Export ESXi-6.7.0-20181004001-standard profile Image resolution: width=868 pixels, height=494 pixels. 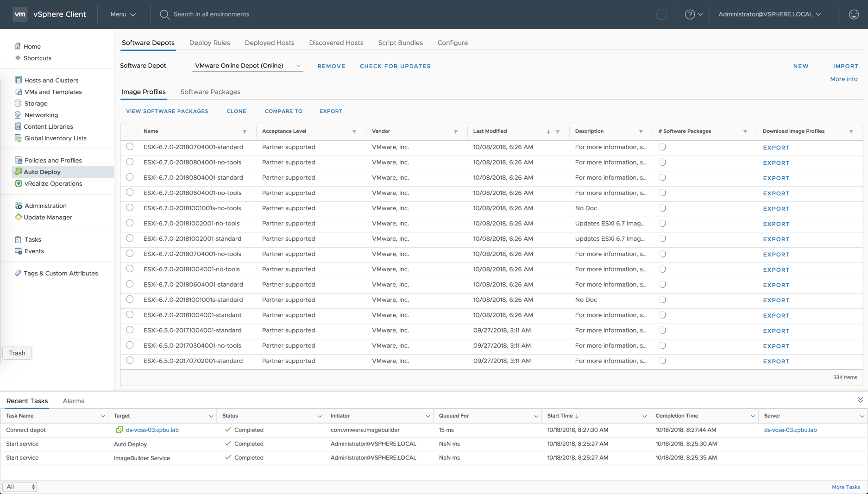[x=776, y=315]
